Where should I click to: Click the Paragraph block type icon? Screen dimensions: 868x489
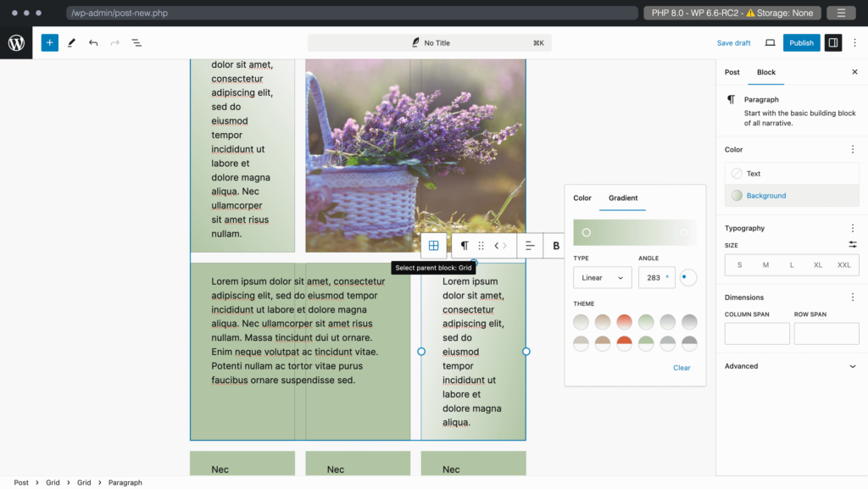(465, 246)
